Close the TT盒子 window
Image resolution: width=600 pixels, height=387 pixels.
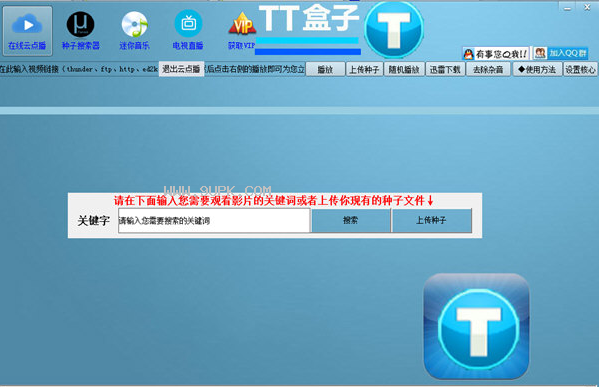click(587, 7)
